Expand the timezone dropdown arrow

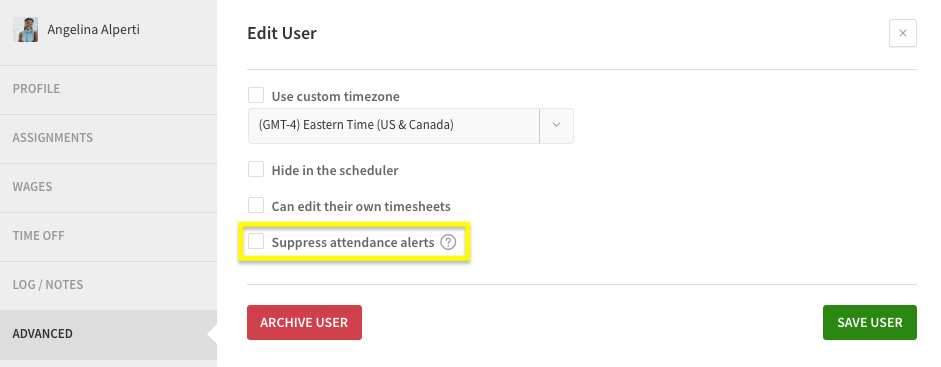tap(556, 125)
